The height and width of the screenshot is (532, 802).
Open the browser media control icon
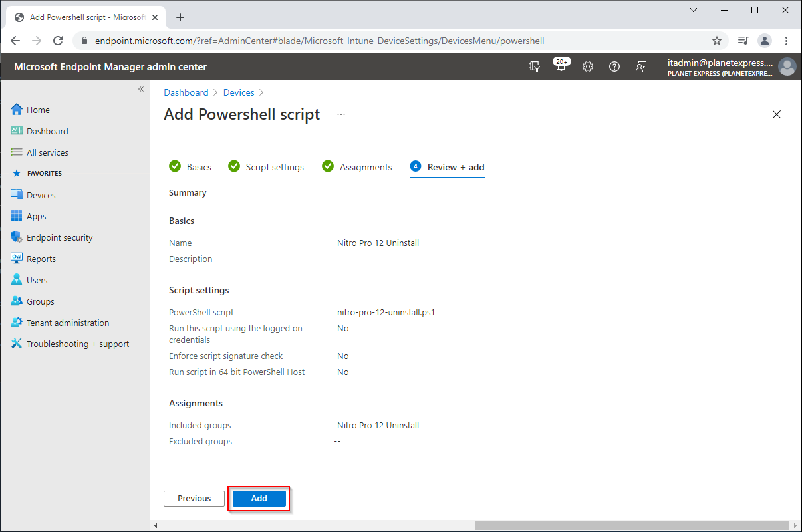point(743,41)
